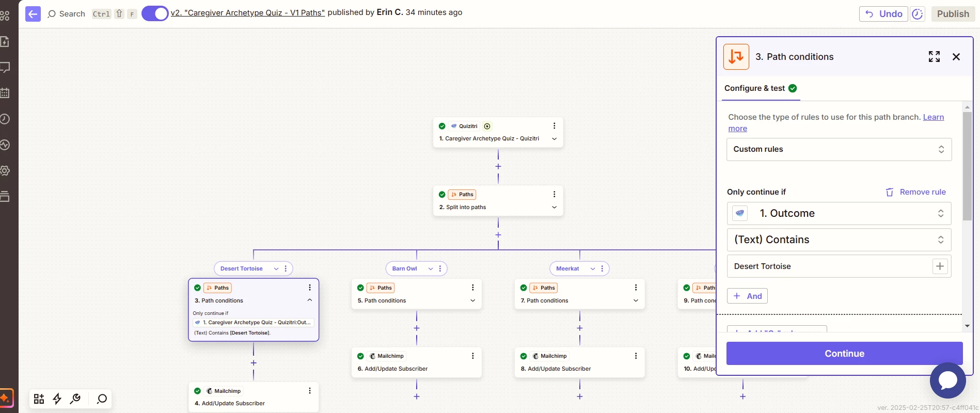The width and height of the screenshot is (980, 413).
Task: Click the AI assistant icon at bottom left
Action: (x=5, y=398)
